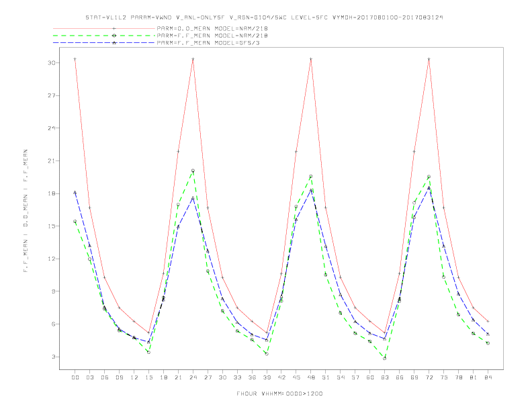The height and width of the screenshot is (411, 532).
Task: Click y-axis tick label 18
Action: (52, 193)
